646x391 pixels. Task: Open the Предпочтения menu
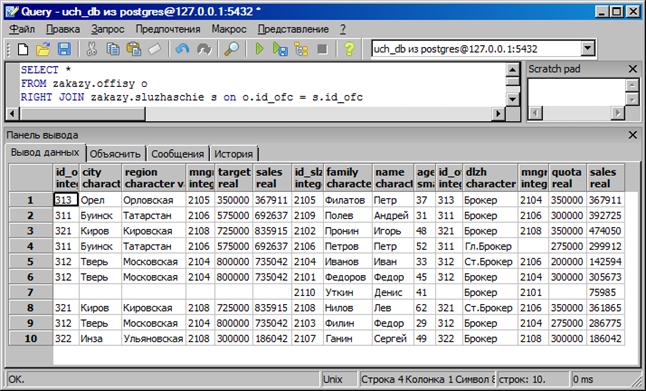pyautogui.click(x=168, y=29)
